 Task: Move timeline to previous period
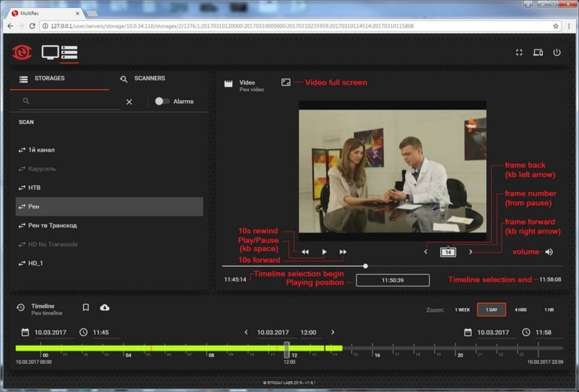click(246, 332)
